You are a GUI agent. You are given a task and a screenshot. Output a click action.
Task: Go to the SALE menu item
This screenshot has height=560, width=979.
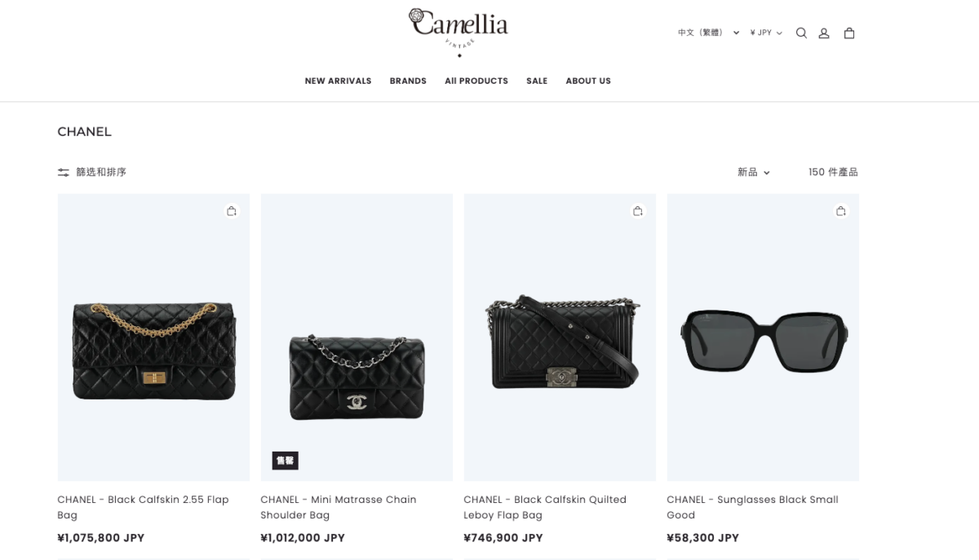click(x=537, y=81)
